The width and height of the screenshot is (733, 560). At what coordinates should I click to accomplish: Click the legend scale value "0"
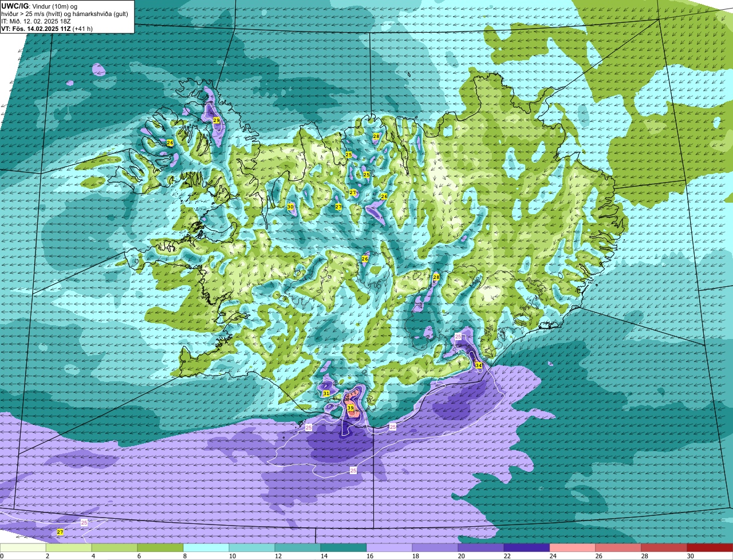click(2, 556)
